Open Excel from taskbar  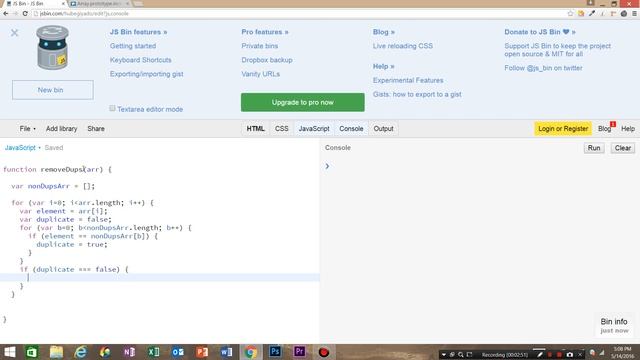pos(153,352)
